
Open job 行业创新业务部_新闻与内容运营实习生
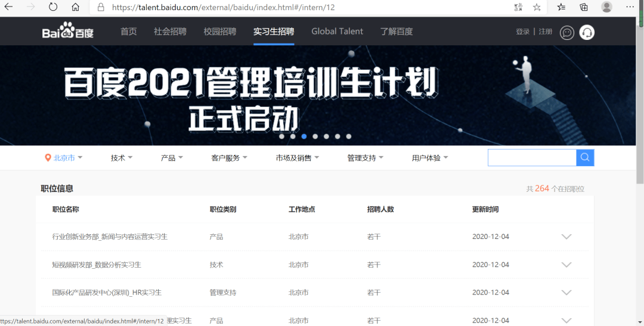pos(110,237)
